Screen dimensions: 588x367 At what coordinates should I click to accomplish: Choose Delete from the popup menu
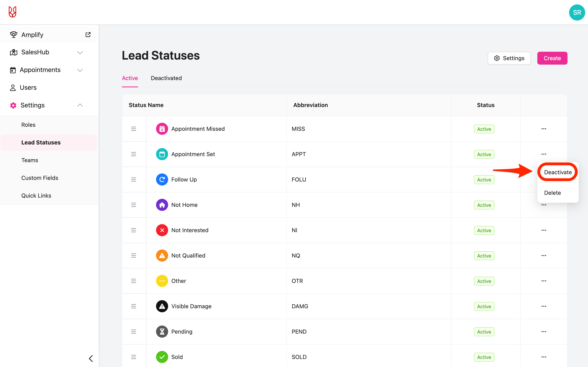point(552,193)
